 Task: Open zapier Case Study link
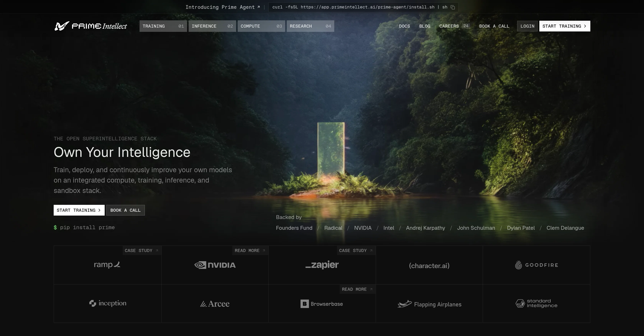tap(356, 250)
